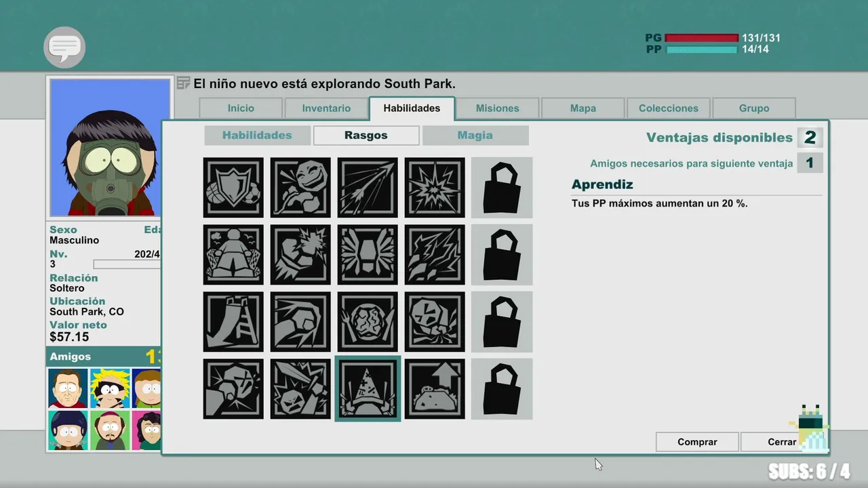The height and width of the screenshot is (488, 868).
Task: Select the spiky blond masked friend avatar
Action: point(110,388)
